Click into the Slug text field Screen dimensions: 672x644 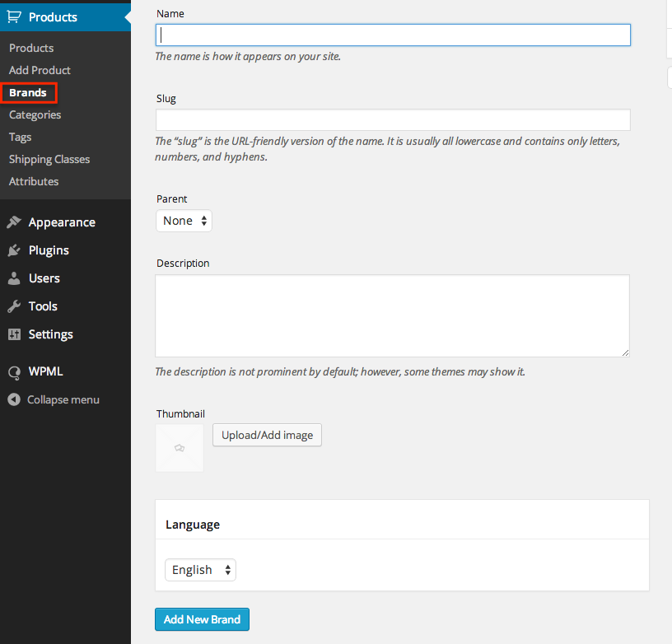[393, 119]
